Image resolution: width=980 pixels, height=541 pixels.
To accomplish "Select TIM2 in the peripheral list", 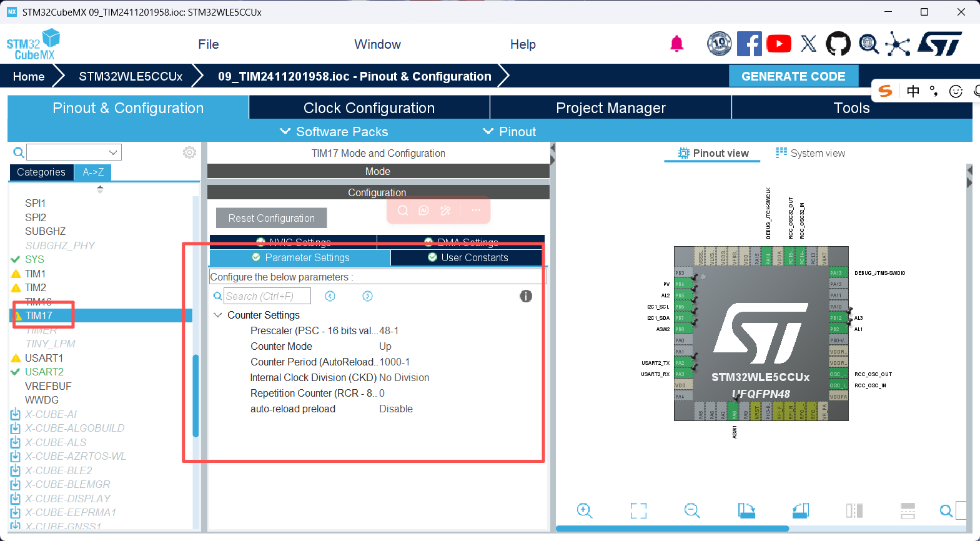I will click(x=36, y=287).
